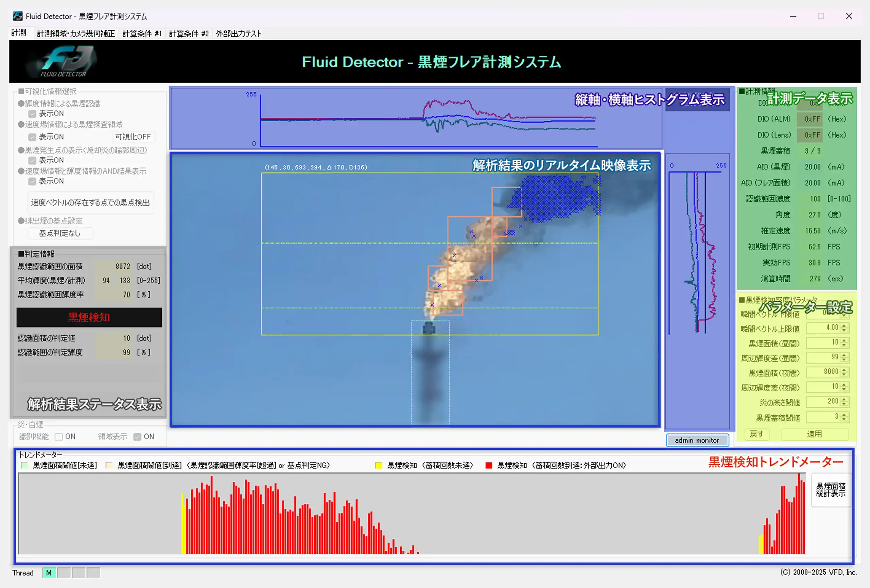870x588 pixels.
Task: Increase 黒煙面積(昼間) with up spinner arrow
Action: tap(844, 341)
